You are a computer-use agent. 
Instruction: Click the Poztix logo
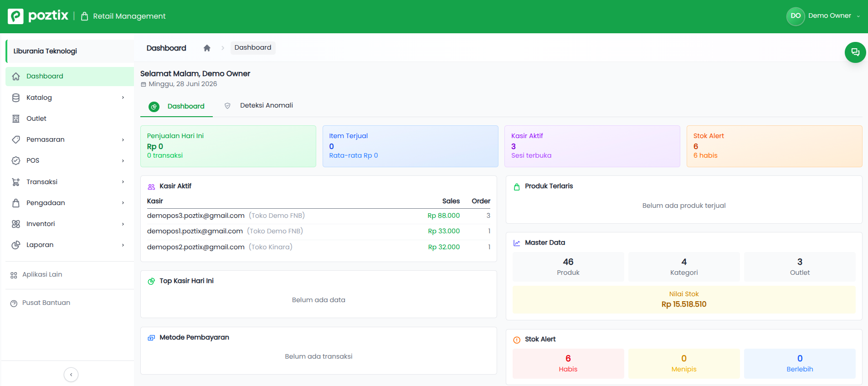click(x=38, y=16)
